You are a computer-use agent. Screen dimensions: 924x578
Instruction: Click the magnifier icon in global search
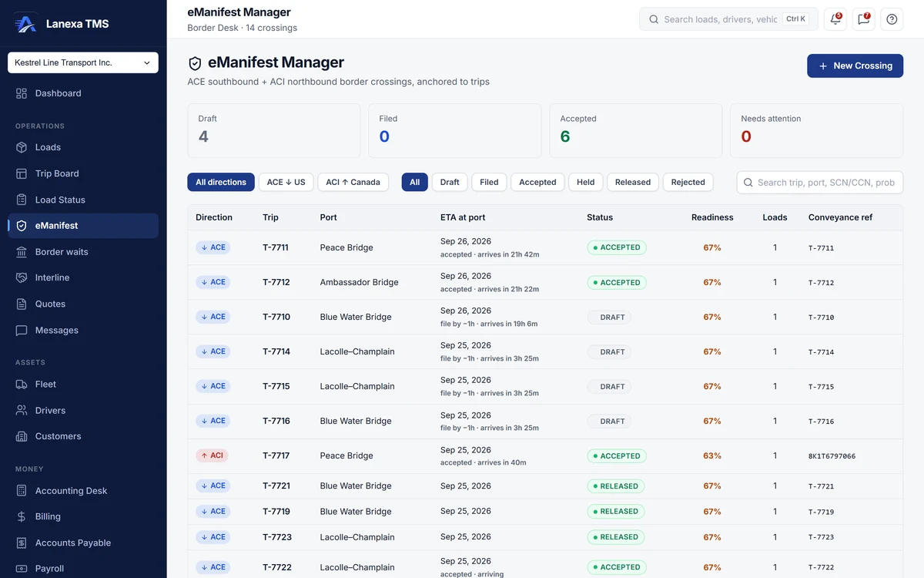(654, 19)
